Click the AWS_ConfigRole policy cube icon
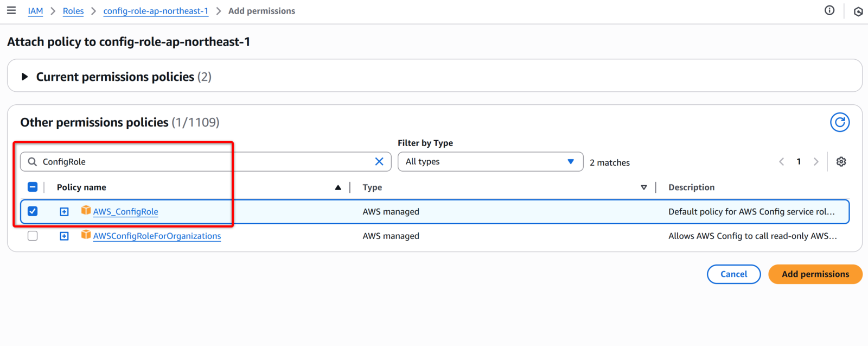Image resolution: width=868 pixels, height=346 pixels. [86, 210]
